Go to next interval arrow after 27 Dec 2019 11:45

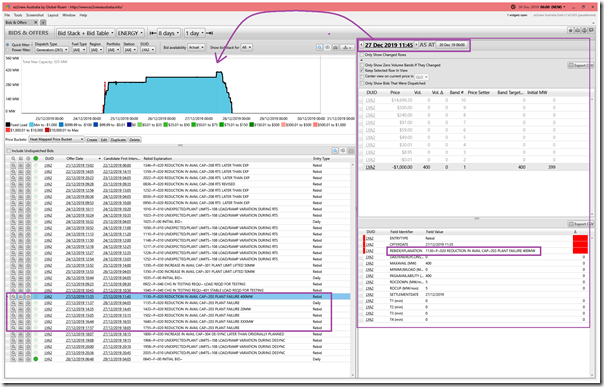click(416, 45)
